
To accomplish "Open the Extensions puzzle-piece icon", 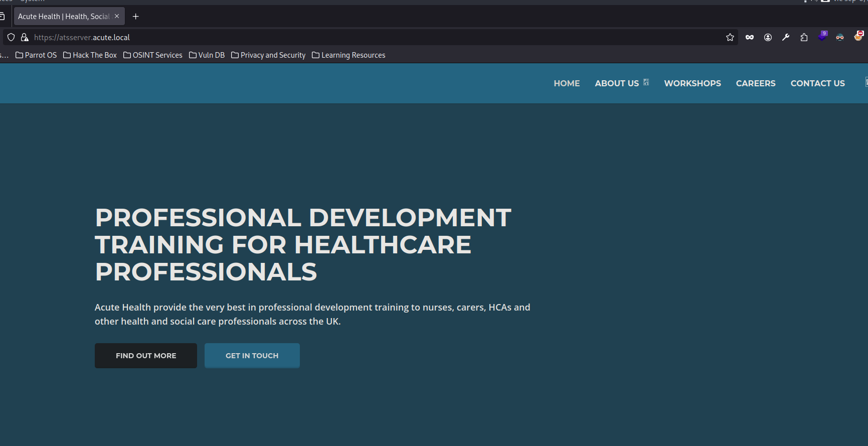I will [x=804, y=37].
